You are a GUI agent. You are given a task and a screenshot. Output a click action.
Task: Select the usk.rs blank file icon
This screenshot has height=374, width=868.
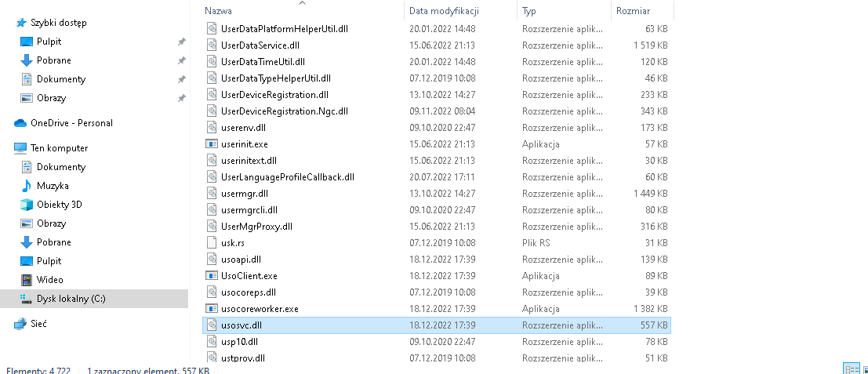click(x=212, y=243)
